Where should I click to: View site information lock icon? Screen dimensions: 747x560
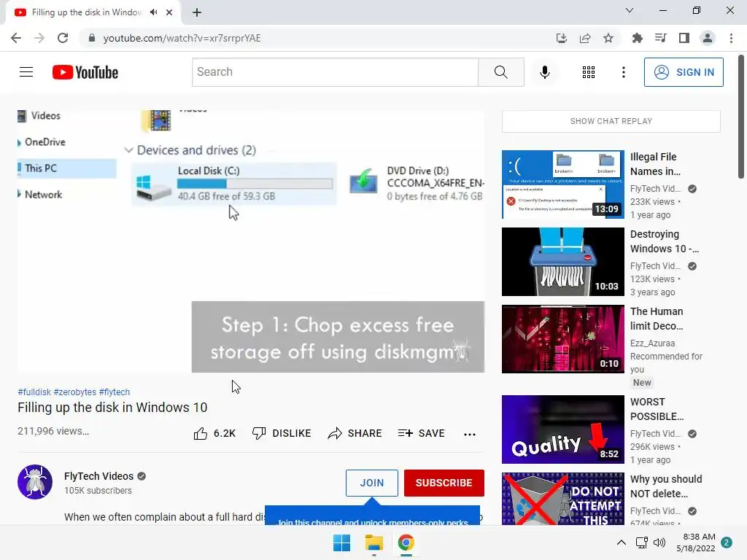pos(92,38)
